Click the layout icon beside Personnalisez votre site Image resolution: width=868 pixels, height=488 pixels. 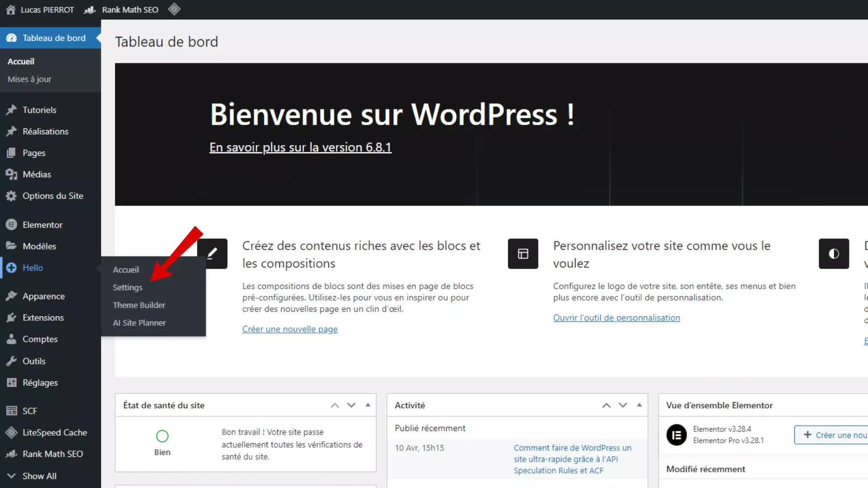[x=523, y=253]
